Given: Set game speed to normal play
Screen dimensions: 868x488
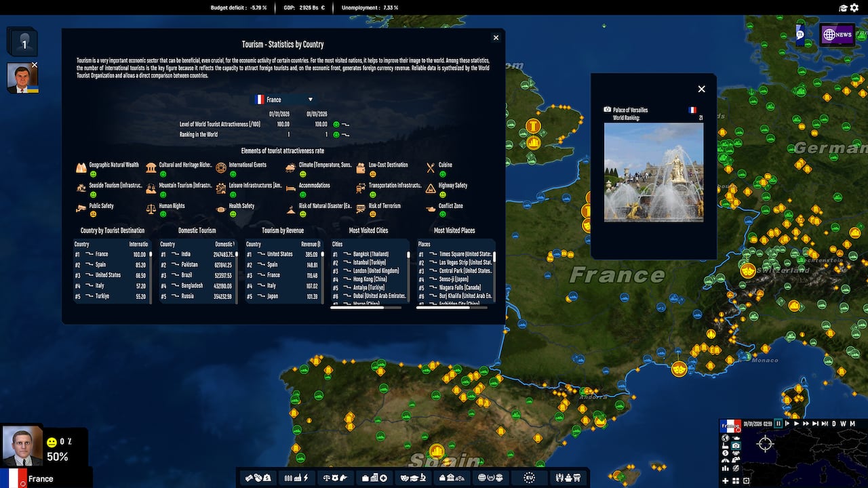Looking at the screenshot, I should coord(796,424).
